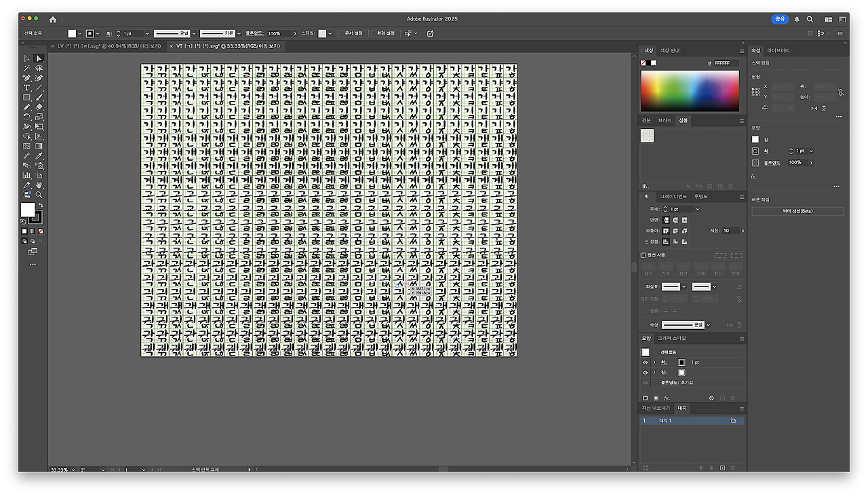Select the Zoom tool in toolbar
The width and height of the screenshot is (868, 496).
[39, 195]
